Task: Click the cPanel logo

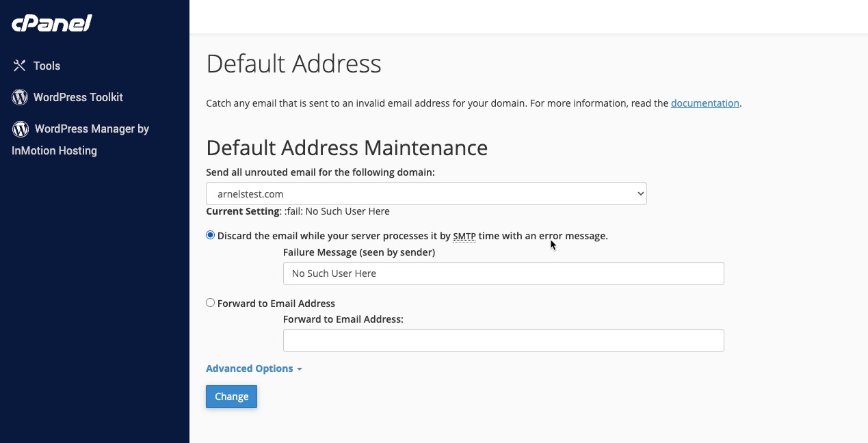Action: pos(52,23)
